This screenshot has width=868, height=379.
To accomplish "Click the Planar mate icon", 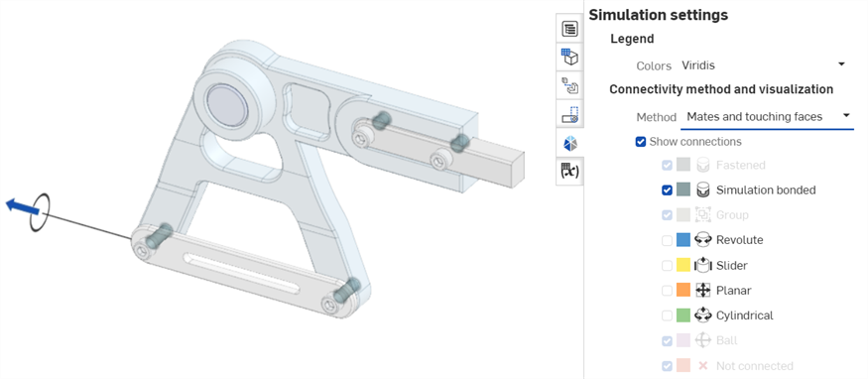I will [x=703, y=290].
